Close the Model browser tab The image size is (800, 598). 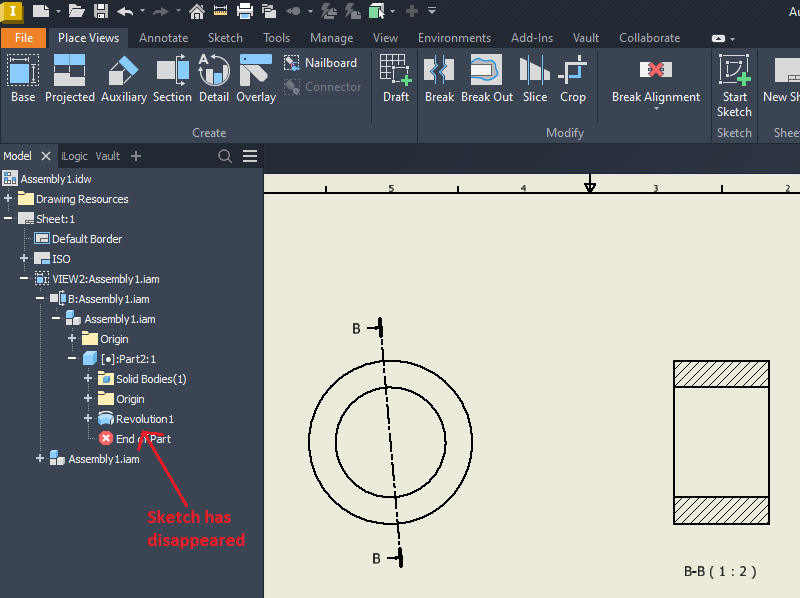[x=46, y=156]
